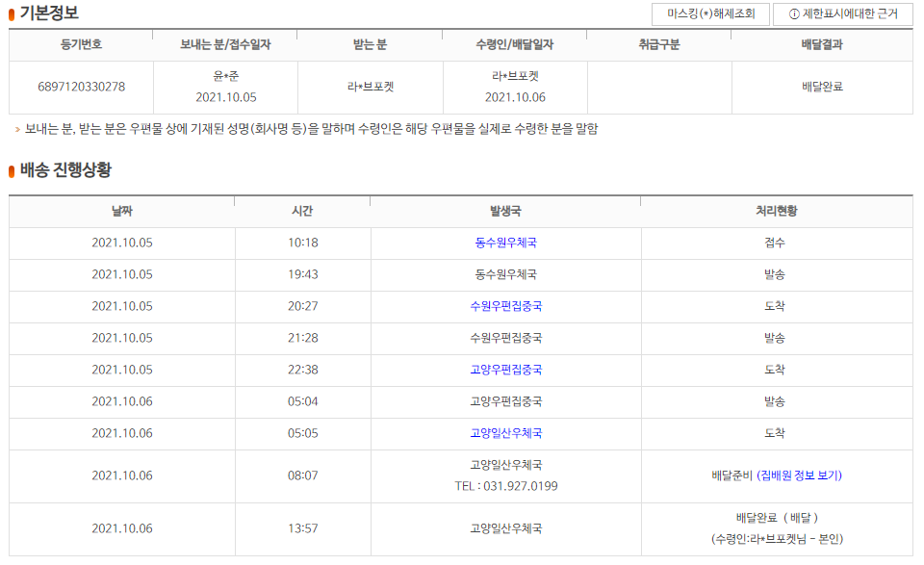Click the 수령인/배달일자 column header
Viewport: 924px width, 565px height.
tap(515, 44)
